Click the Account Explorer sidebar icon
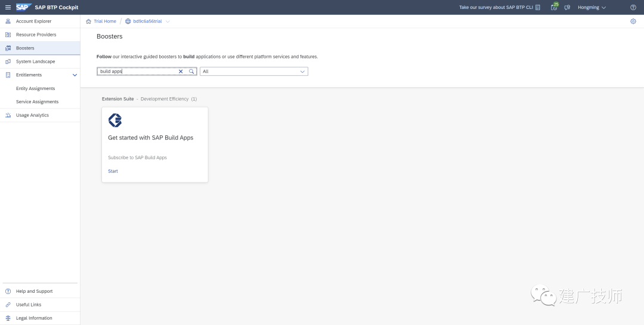The width and height of the screenshot is (644, 325). coord(8,21)
